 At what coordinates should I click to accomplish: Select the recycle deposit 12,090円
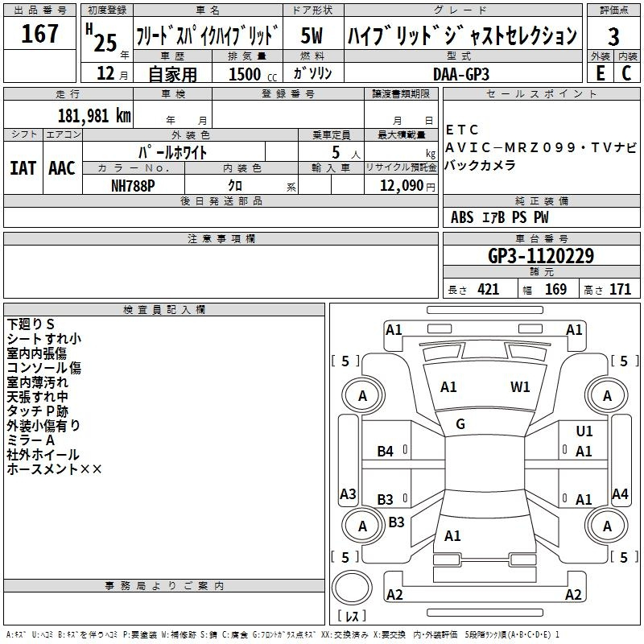[407, 186]
